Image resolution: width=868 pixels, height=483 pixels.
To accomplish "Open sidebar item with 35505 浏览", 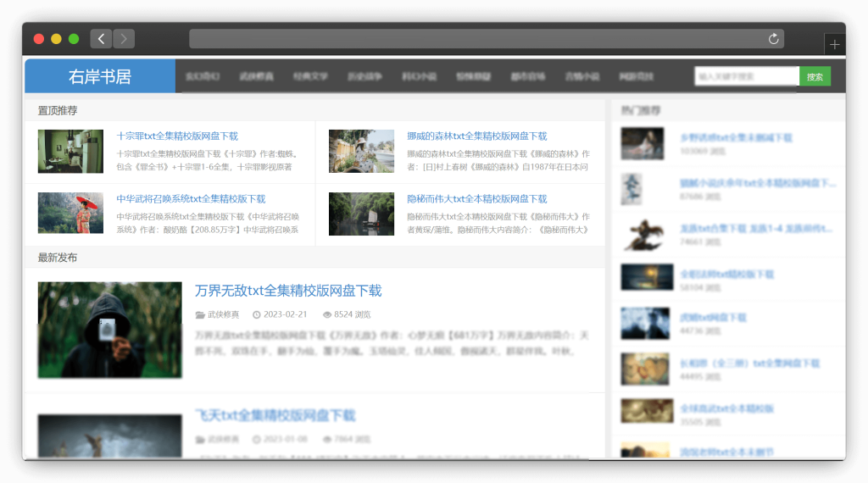I will tap(726, 409).
